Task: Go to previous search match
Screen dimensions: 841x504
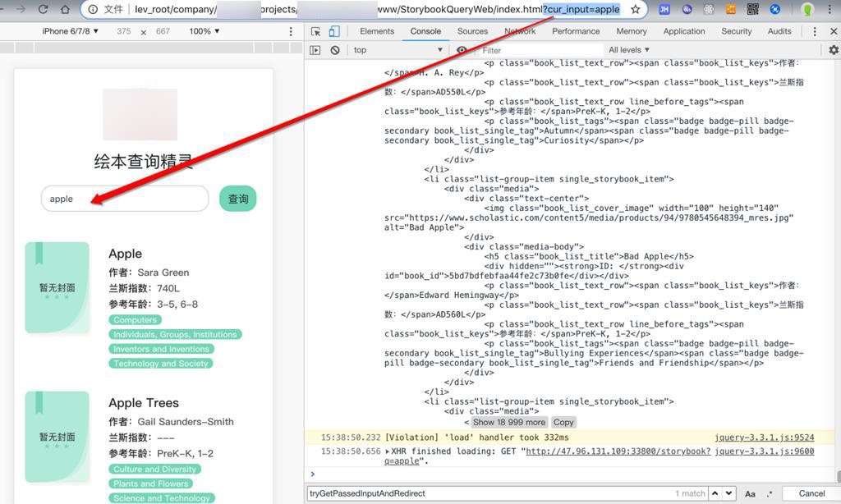Action: coord(715,493)
